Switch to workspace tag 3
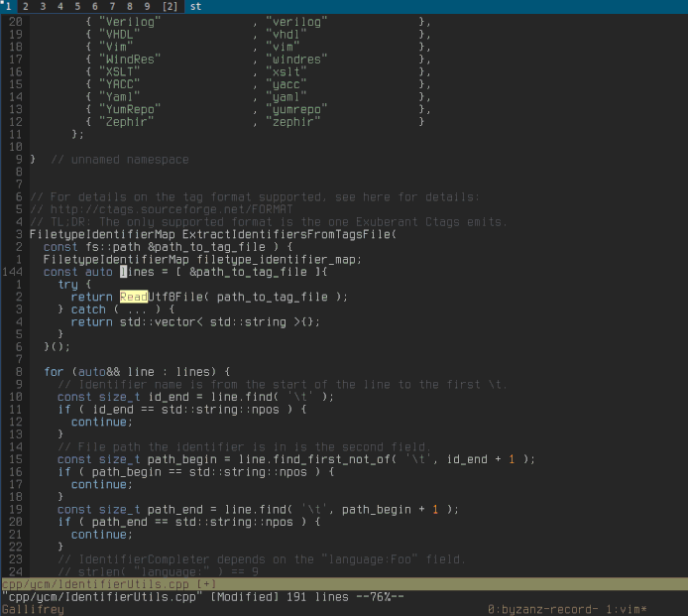 (x=43, y=6)
